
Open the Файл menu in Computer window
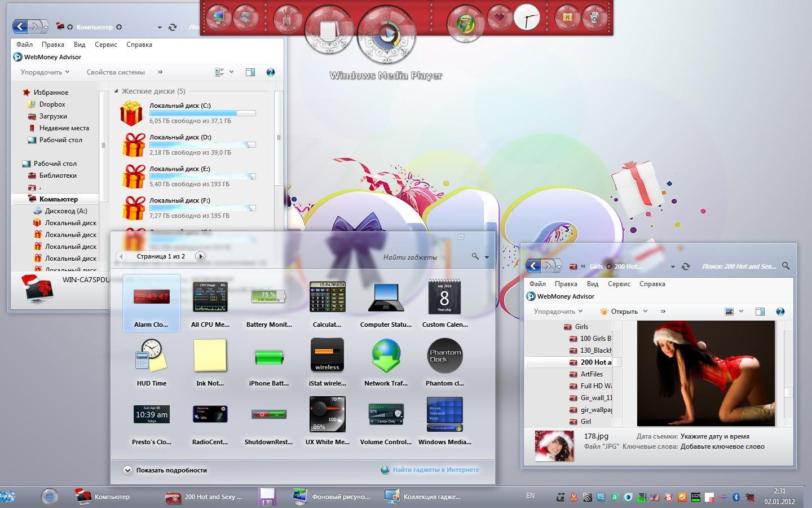point(24,45)
